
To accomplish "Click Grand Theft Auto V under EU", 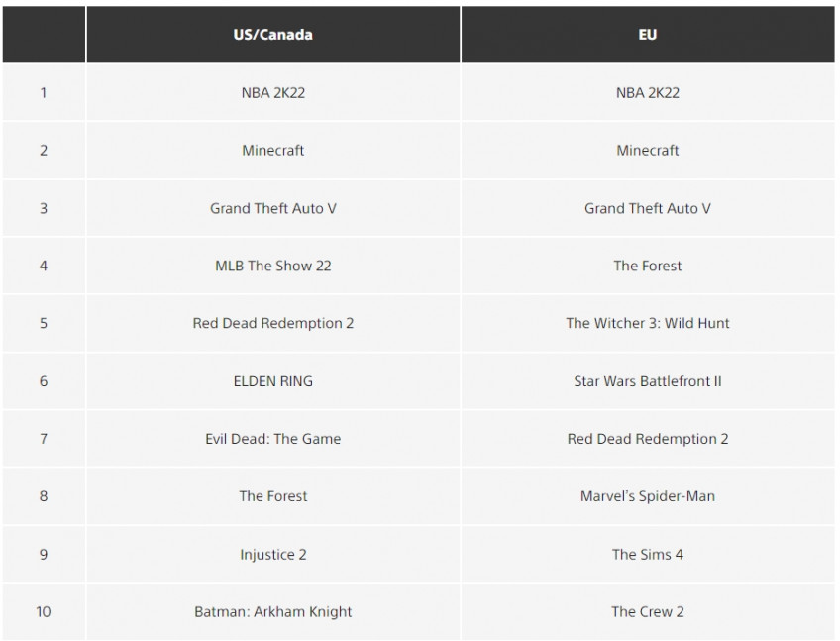I will pos(648,208).
